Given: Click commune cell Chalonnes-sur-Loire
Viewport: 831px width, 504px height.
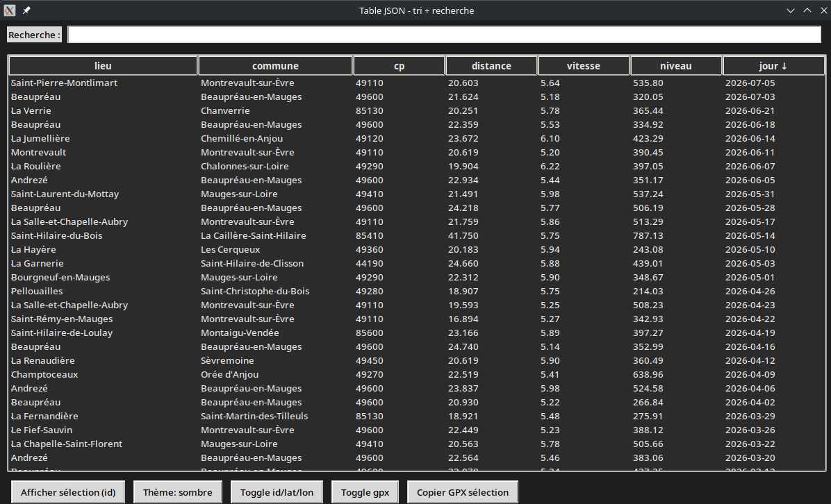Looking at the screenshot, I should 245,166.
